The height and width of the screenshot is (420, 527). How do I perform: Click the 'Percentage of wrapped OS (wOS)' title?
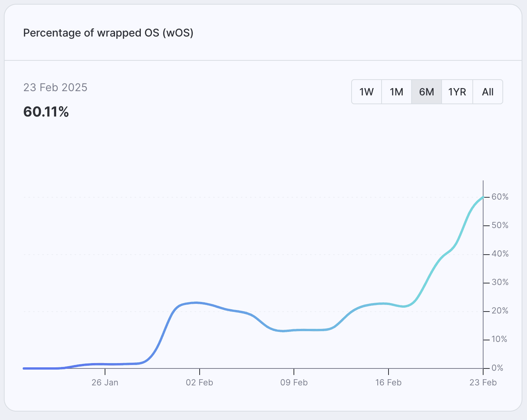tap(108, 33)
